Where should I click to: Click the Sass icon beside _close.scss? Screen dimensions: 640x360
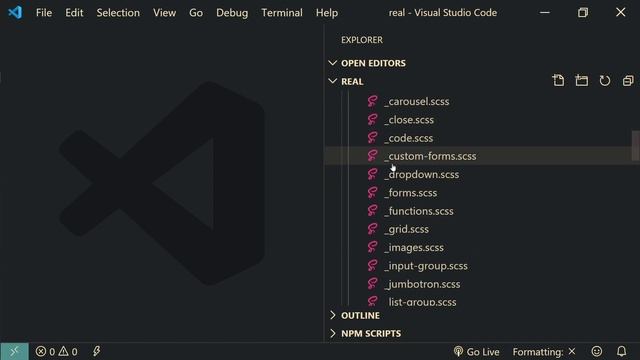coord(372,120)
